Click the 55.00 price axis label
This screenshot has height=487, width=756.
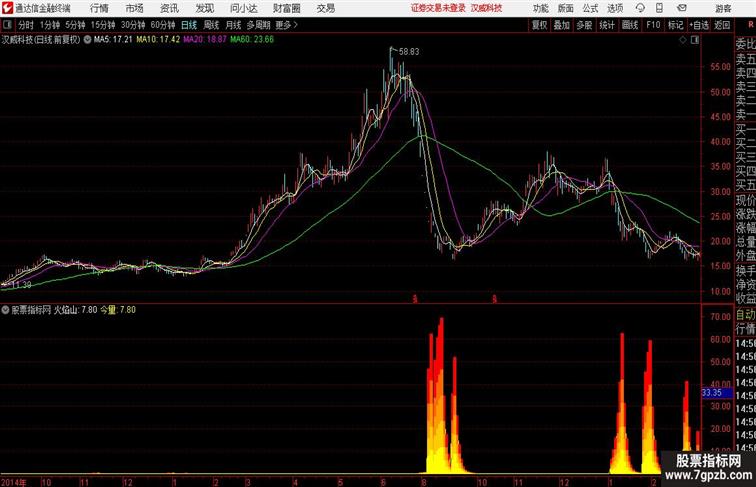click(720, 67)
